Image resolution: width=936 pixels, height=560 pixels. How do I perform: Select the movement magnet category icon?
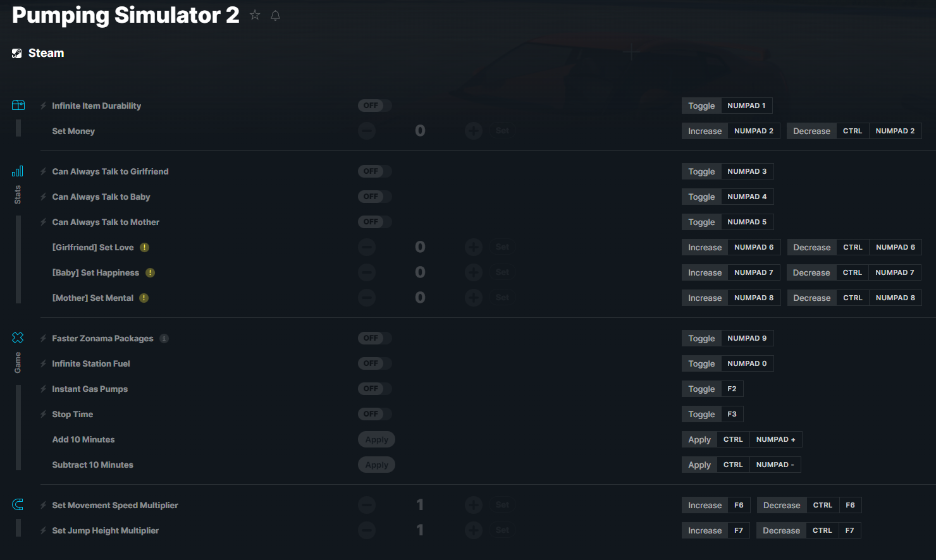[x=18, y=504]
